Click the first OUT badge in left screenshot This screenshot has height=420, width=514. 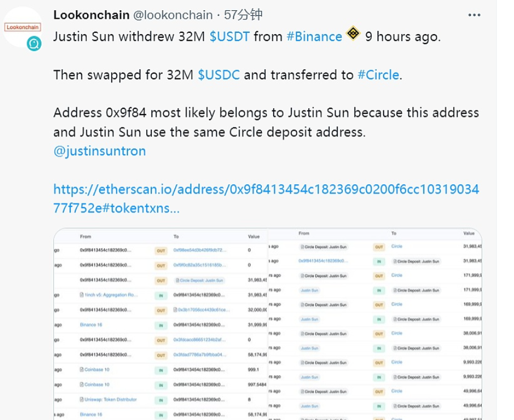point(161,250)
